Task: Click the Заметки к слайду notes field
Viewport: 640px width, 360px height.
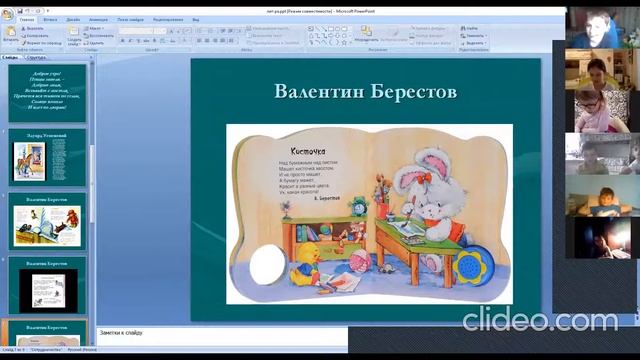Action: (222, 336)
